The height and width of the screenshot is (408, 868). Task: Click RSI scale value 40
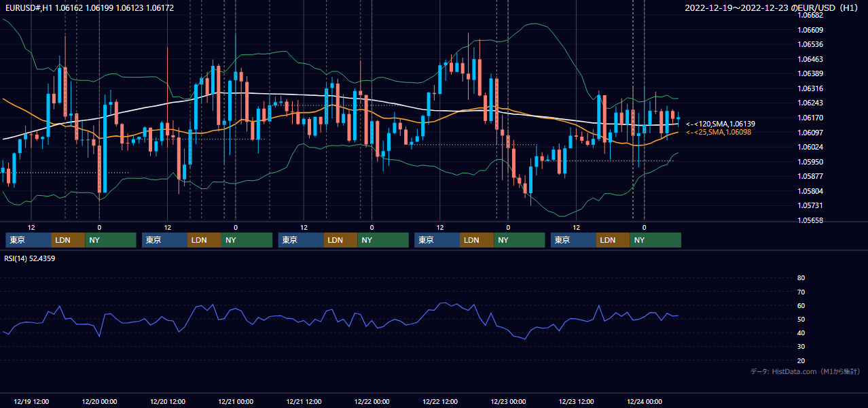click(801, 333)
